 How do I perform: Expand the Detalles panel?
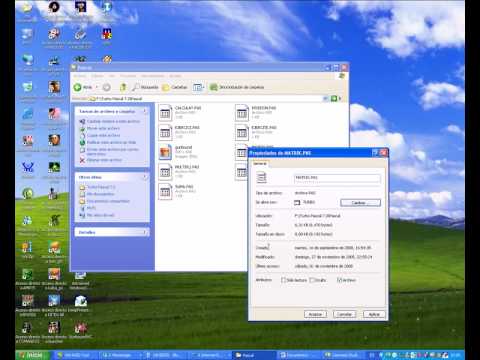[145, 232]
